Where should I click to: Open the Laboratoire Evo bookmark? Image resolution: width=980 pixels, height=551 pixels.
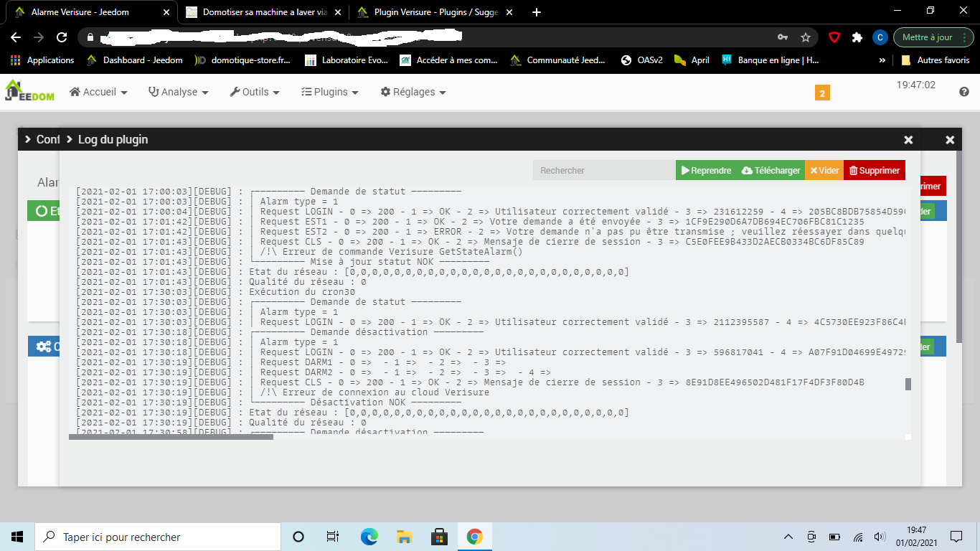point(347,60)
